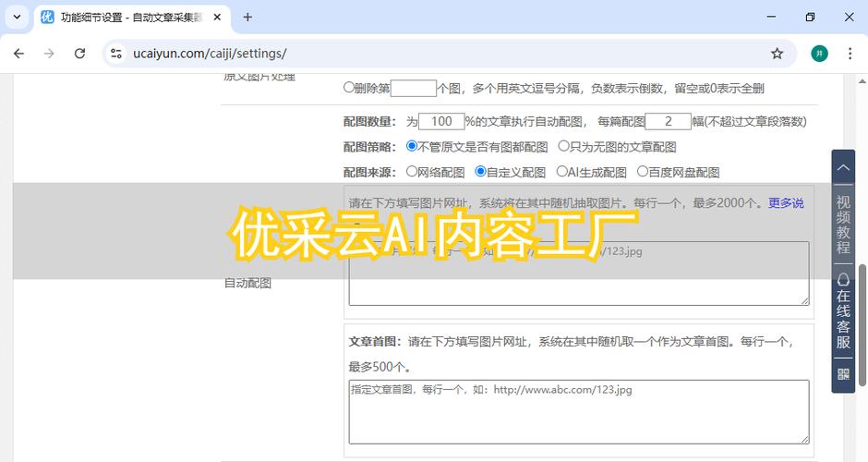Select the 删除第 radio option
Screen dimensions: 868x462
tap(349, 87)
